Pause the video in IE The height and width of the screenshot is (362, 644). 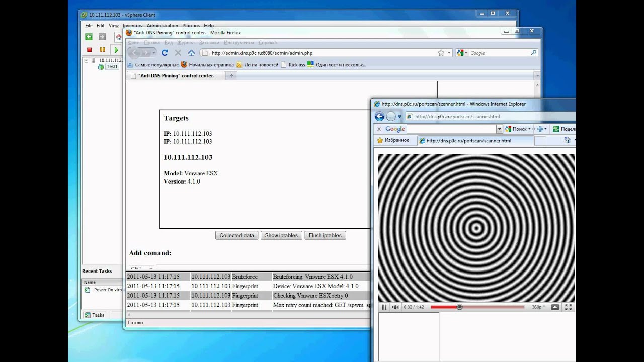pyautogui.click(x=384, y=307)
